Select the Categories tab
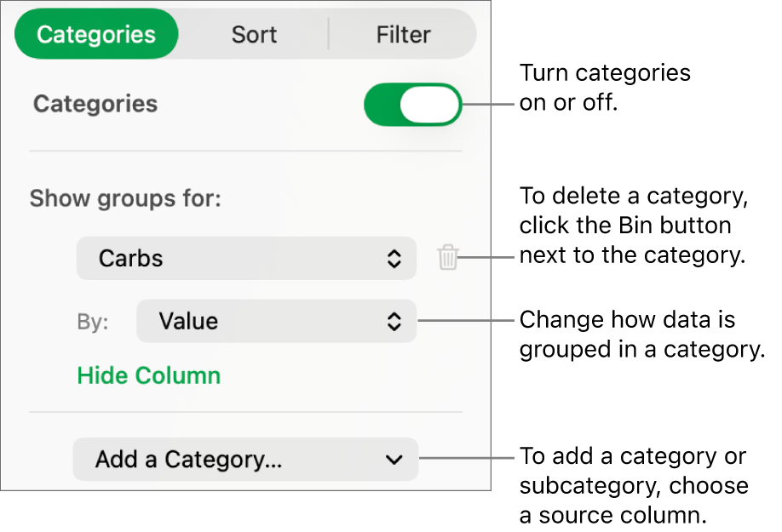782x532 pixels. (96, 34)
